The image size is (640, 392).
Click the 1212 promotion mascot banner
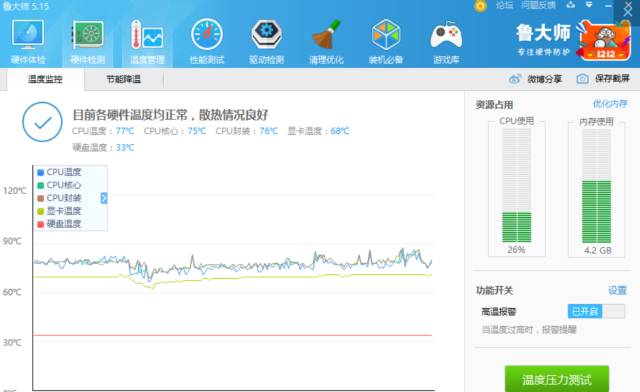(604, 41)
